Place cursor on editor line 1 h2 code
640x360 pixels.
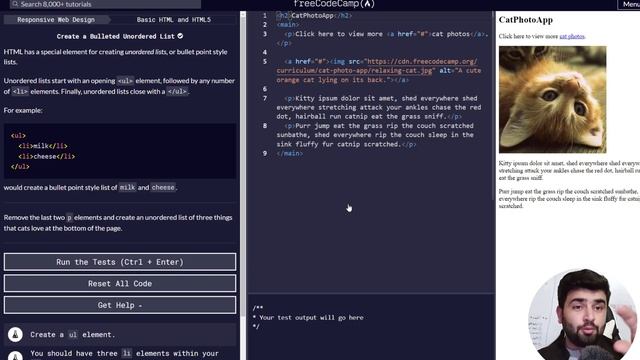pyautogui.click(x=313, y=16)
